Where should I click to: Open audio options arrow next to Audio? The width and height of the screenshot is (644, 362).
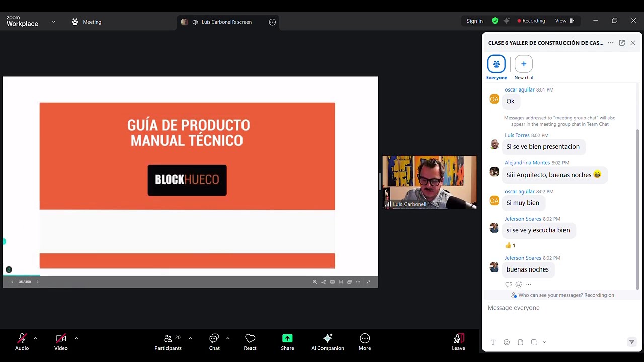[35, 338]
